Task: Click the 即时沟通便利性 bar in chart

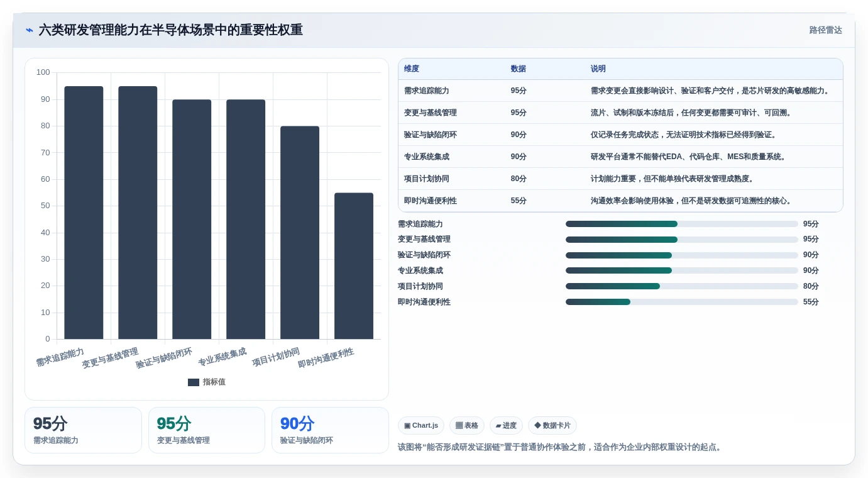Action: click(354, 266)
